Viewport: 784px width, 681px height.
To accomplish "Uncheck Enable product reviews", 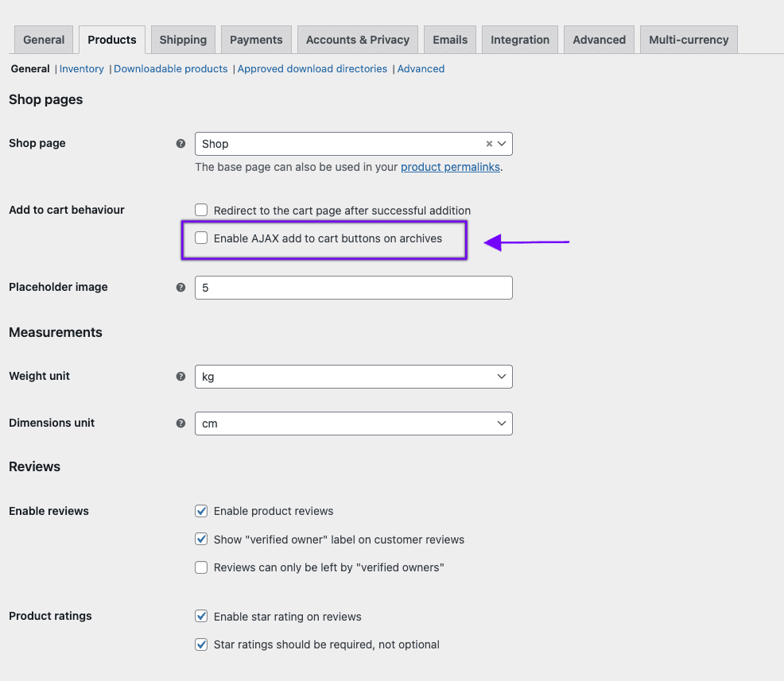I will (201, 511).
